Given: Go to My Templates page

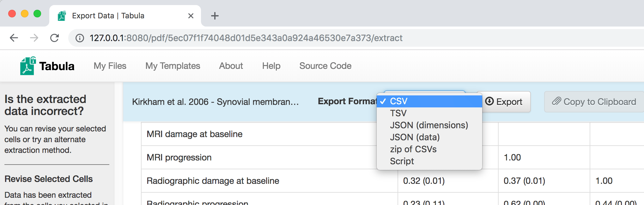Looking at the screenshot, I should coord(173,66).
